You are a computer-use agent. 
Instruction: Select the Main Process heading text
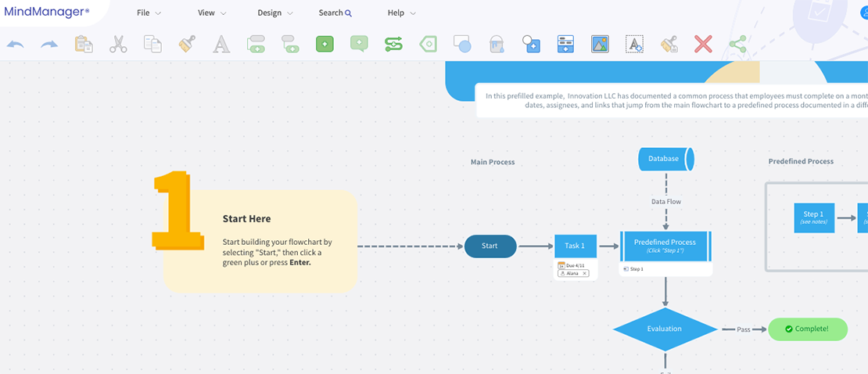click(x=493, y=162)
